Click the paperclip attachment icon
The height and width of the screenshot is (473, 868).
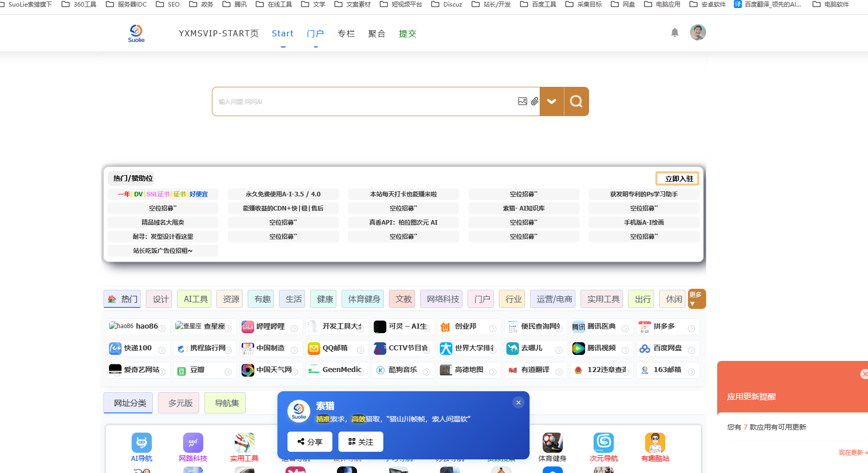pyautogui.click(x=535, y=101)
